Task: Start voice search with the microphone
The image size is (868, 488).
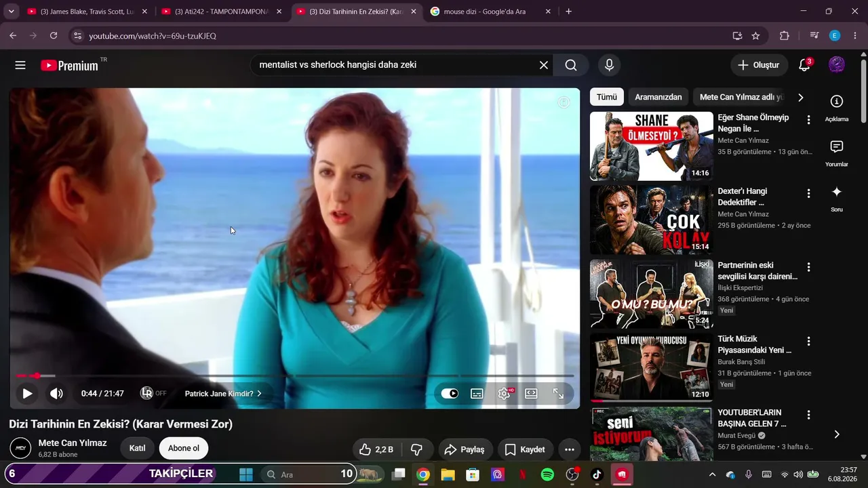Action: 609,65
